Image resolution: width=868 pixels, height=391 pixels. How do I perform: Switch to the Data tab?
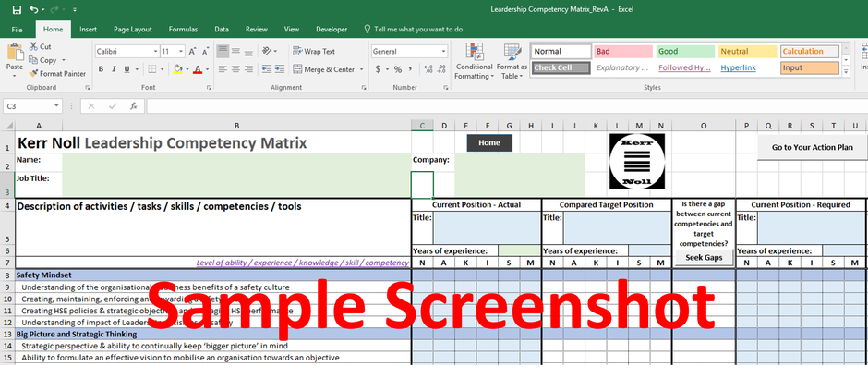(x=222, y=30)
